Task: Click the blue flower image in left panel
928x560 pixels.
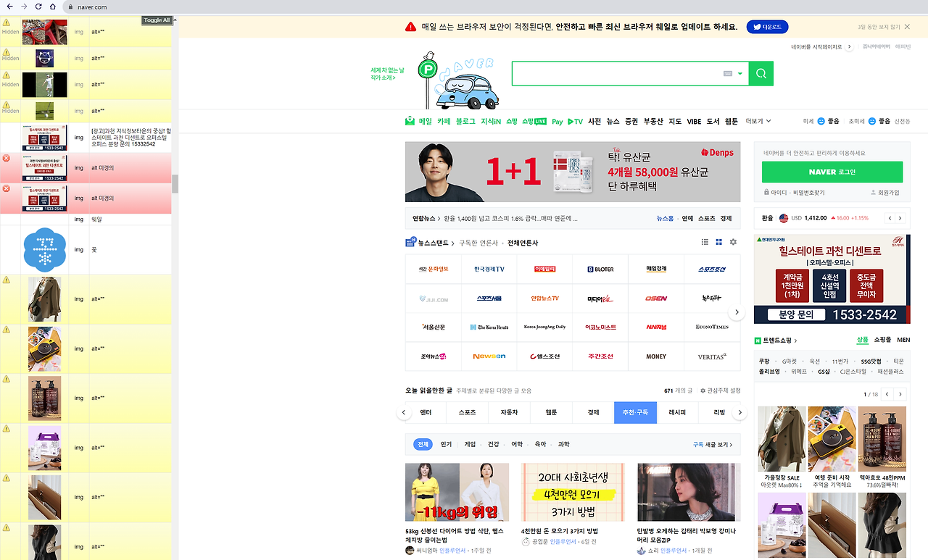Action: pos(45,250)
